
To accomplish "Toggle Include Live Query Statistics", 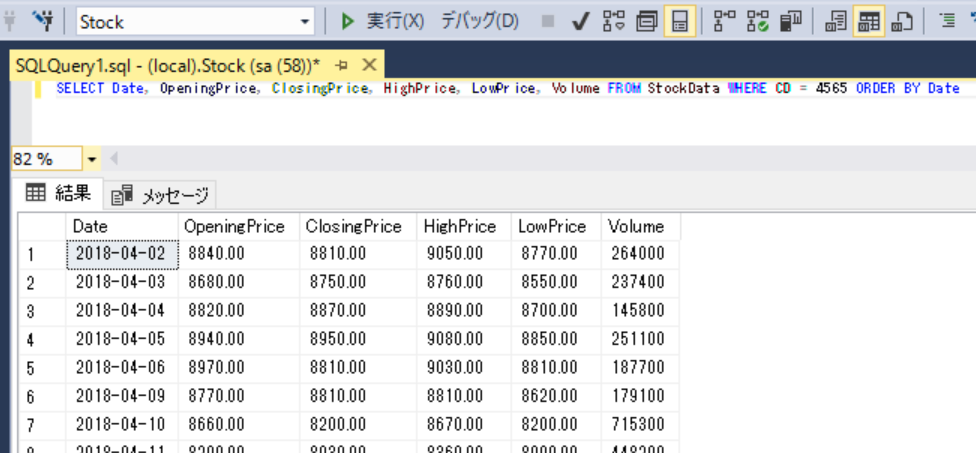I will tap(758, 22).
